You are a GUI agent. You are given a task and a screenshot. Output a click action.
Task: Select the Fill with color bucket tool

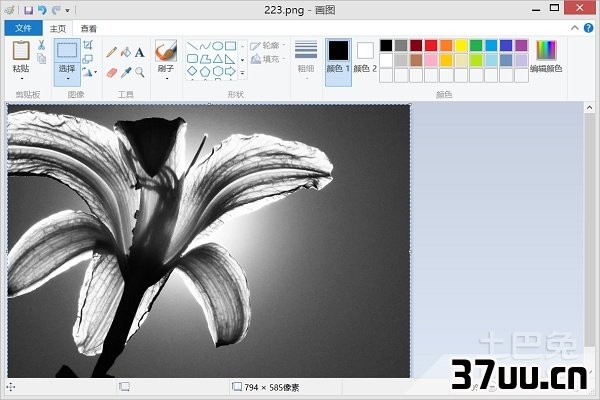tap(126, 52)
